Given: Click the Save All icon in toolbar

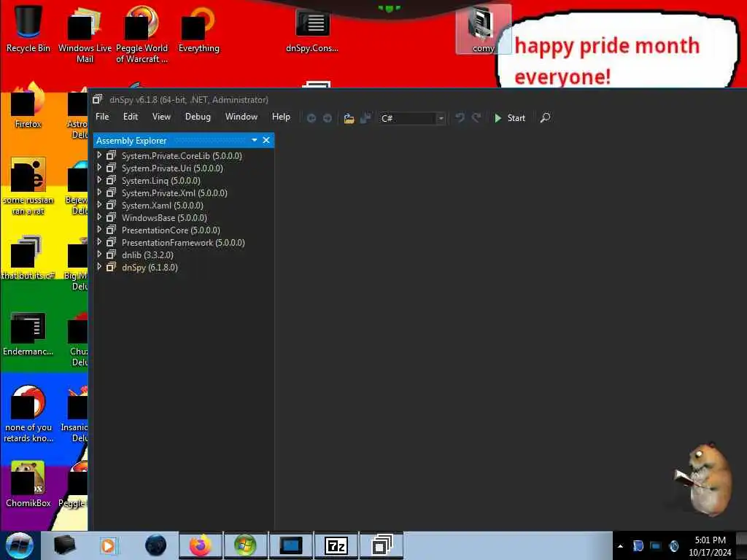Looking at the screenshot, I should point(365,118).
